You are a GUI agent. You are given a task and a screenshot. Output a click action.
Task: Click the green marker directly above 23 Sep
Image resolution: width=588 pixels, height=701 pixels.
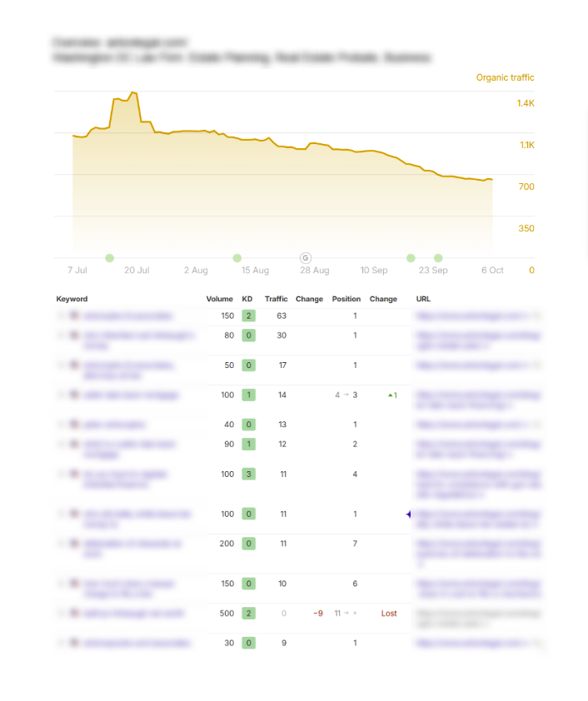[x=438, y=258]
